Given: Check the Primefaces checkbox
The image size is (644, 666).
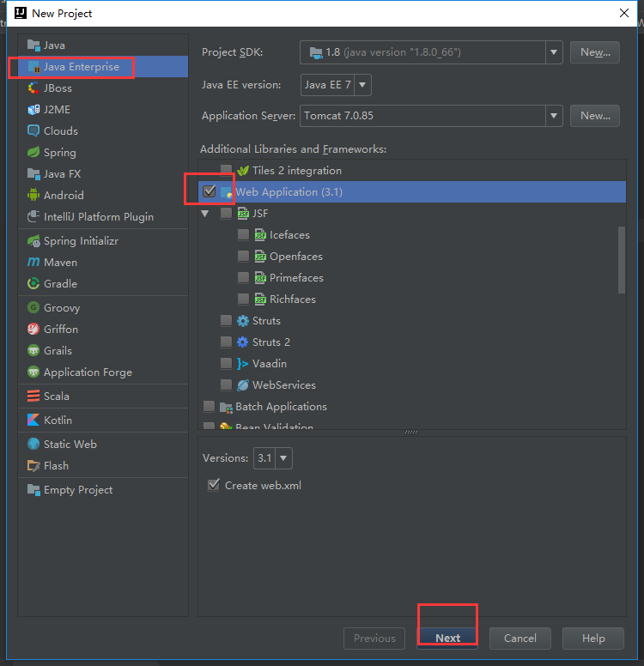Looking at the screenshot, I should click(243, 278).
